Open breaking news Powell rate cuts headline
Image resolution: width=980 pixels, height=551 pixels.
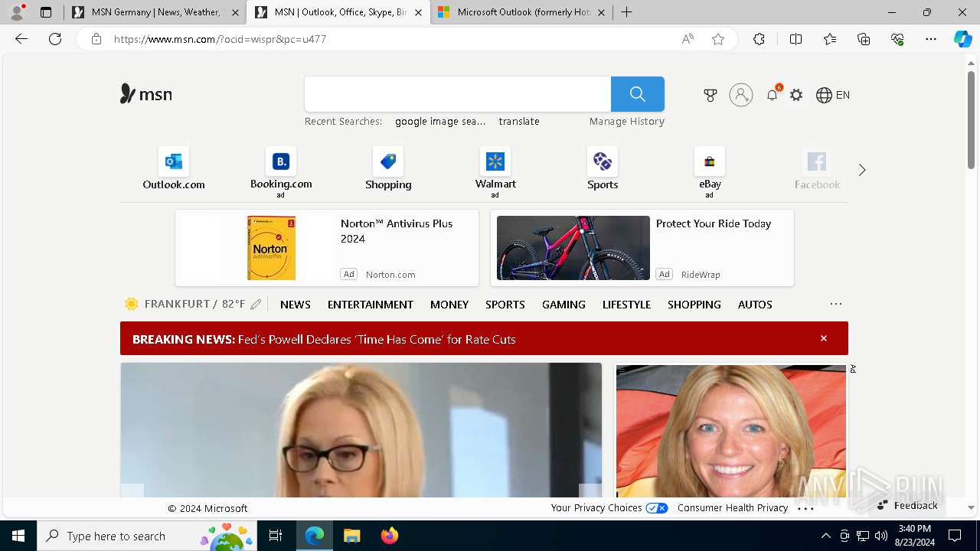pyautogui.click(x=377, y=339)
